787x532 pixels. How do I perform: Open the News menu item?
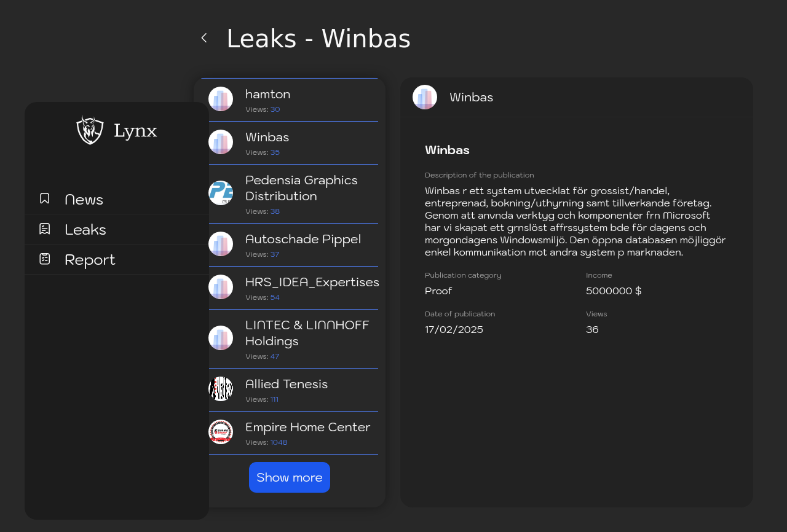117,199
